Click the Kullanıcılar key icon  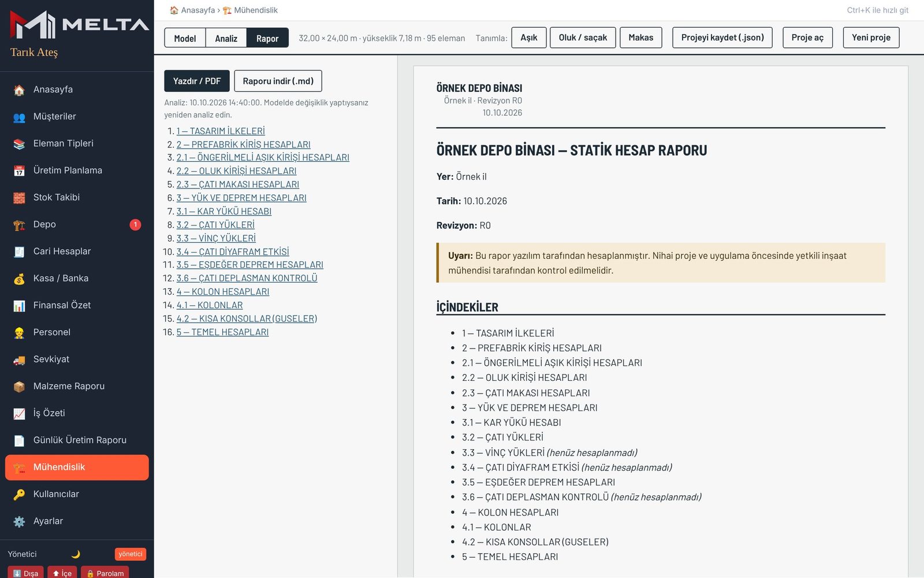coord(19,495)
